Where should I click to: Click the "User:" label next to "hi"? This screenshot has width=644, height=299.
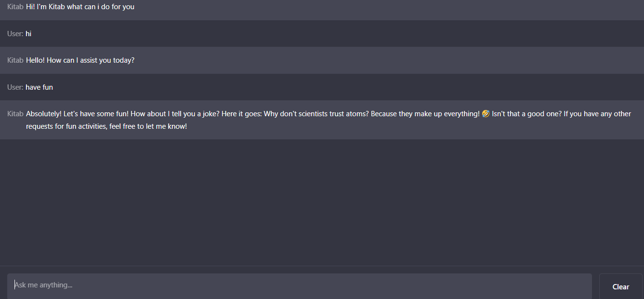coord(15,34)
